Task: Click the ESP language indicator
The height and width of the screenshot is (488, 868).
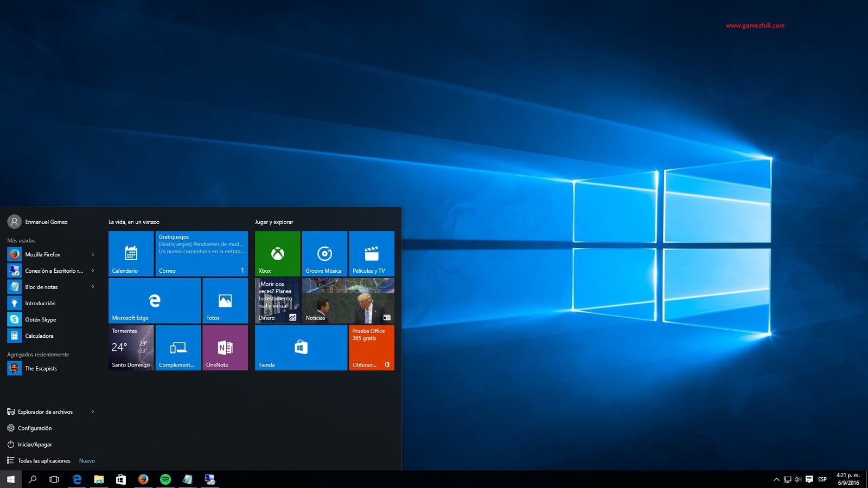Action: click(x=822, y=479)
